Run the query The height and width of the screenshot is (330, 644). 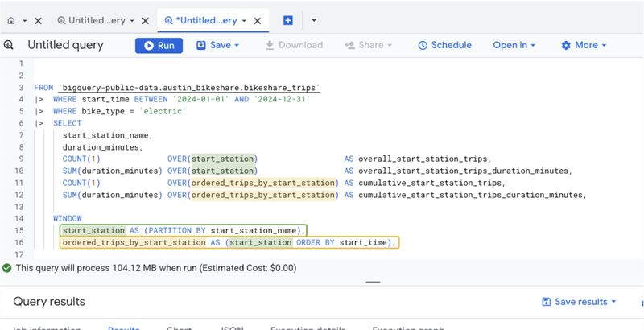click(x=159, y=46)
